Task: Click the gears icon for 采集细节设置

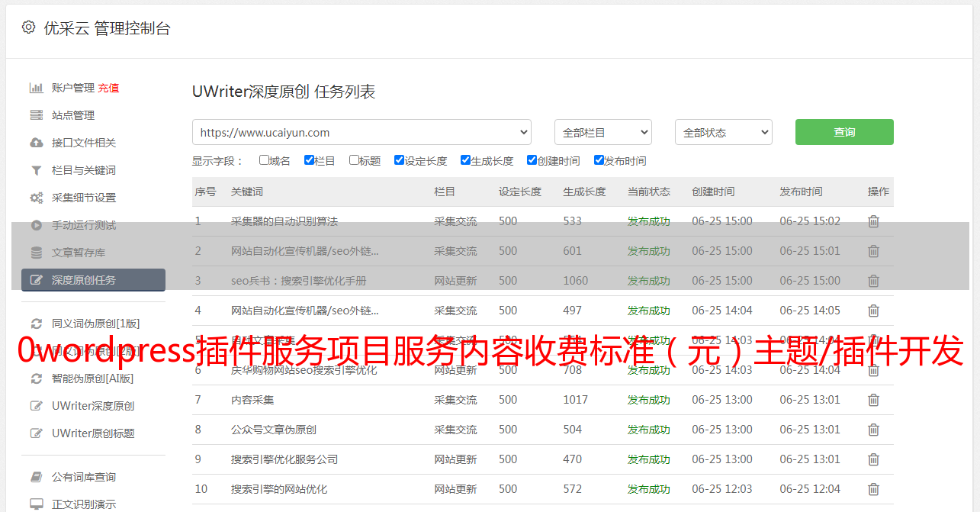Action: [36, 198]
